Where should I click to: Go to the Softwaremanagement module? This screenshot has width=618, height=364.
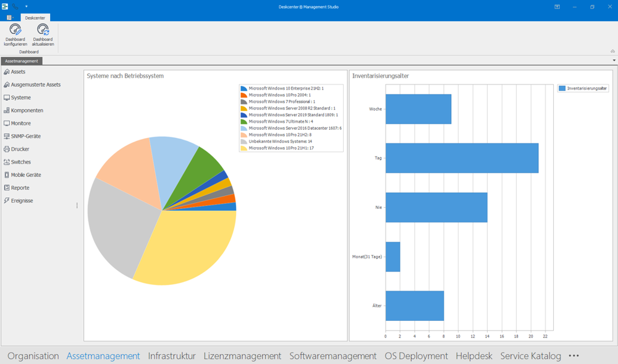click(333, 356)
